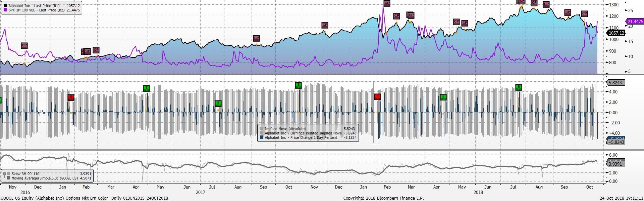Select the green E earnings marker in July 2017
Screen dimensions: 644x201
[218, 104]
